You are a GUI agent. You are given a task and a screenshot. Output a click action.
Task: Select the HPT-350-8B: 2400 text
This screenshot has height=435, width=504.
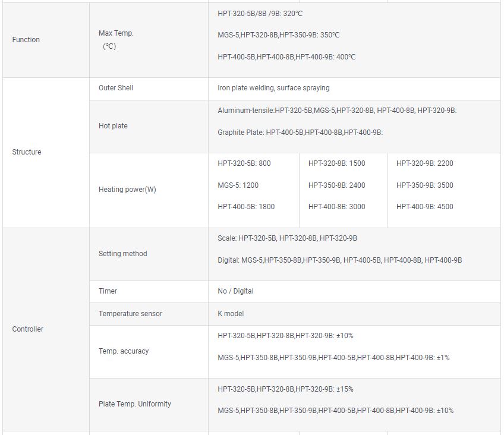point(336,185)
